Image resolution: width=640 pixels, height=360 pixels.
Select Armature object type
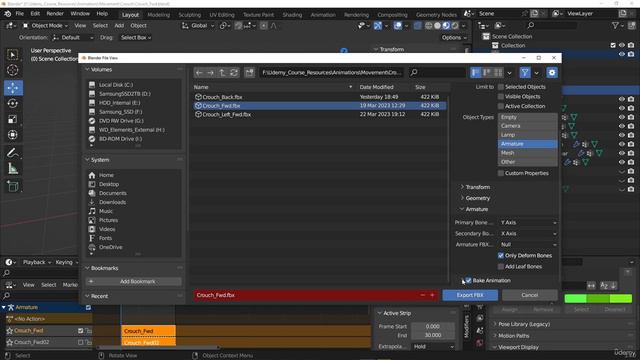point(528,144)
